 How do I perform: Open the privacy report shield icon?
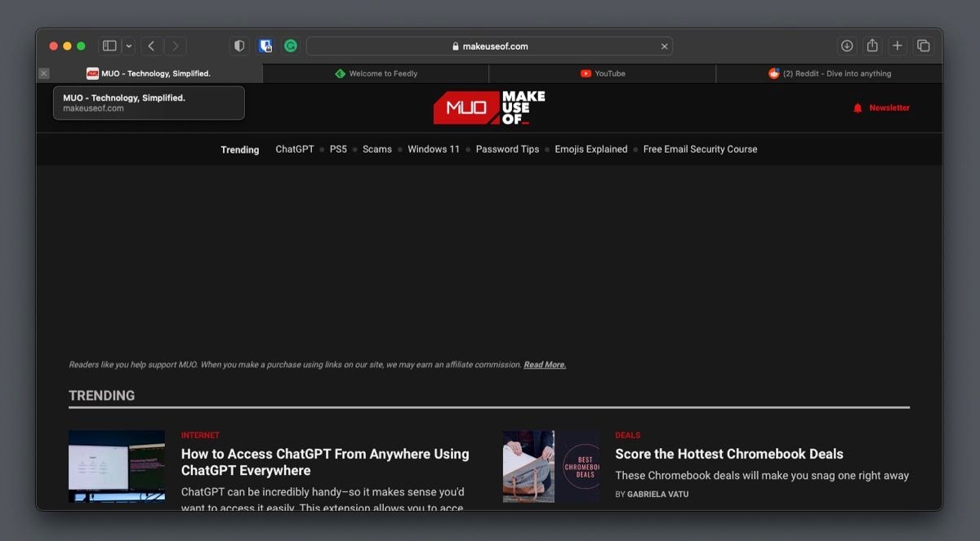239,47
